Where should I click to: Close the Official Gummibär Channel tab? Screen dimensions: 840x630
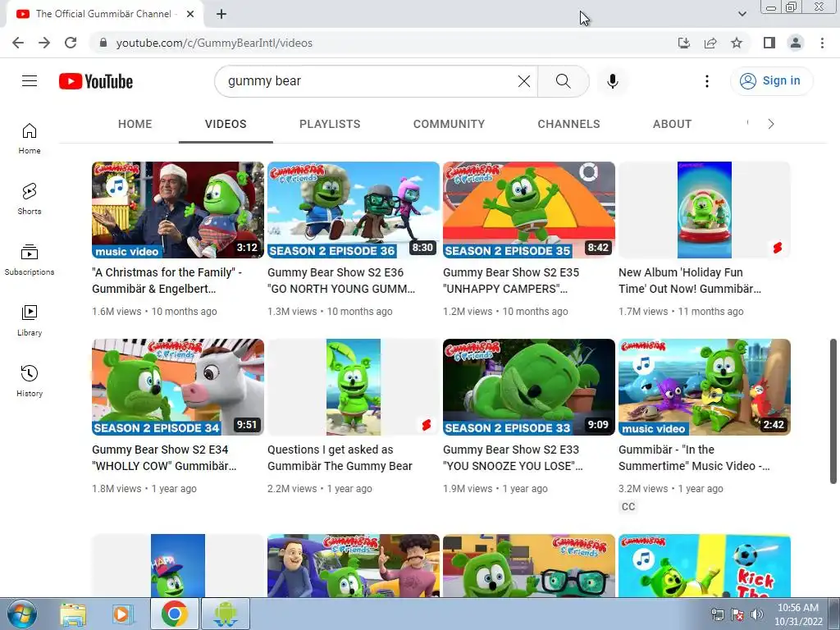(190, 14)
